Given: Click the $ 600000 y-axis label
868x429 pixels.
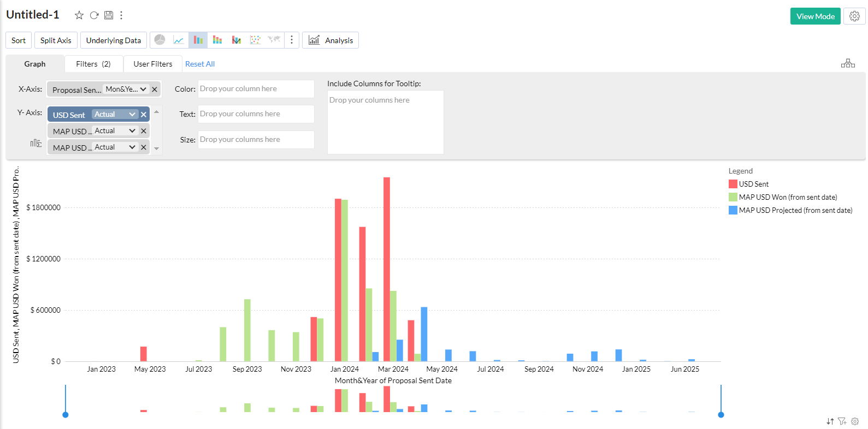Looking at the screenshot, I should pos(45,310).
